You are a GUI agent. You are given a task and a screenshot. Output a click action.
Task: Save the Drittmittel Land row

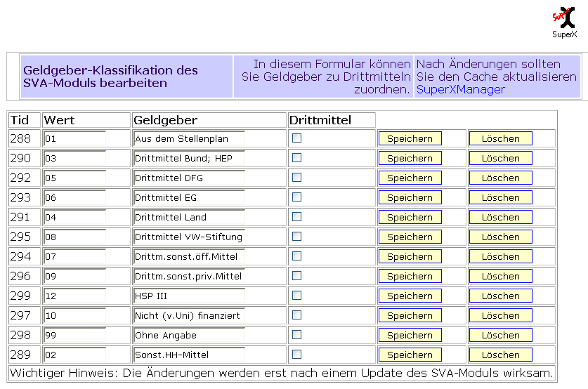pos(410,218)
